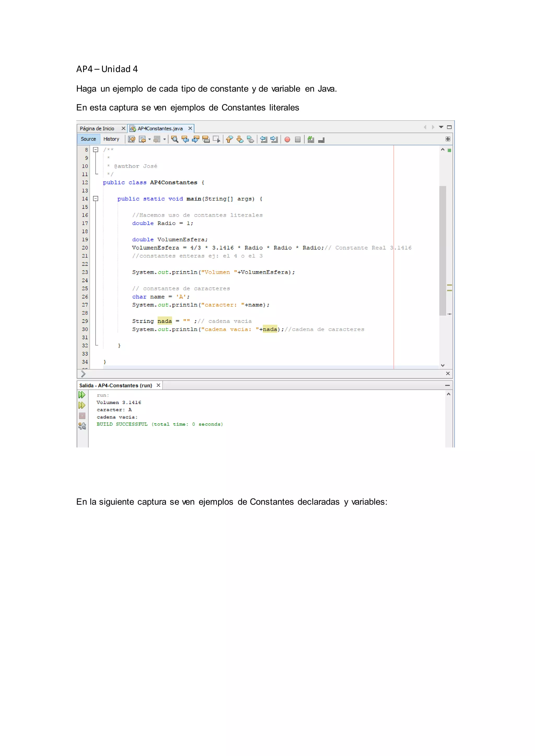Click the output scrollbar up arrow
Screen dimensions: 535x756
[448, 394]
